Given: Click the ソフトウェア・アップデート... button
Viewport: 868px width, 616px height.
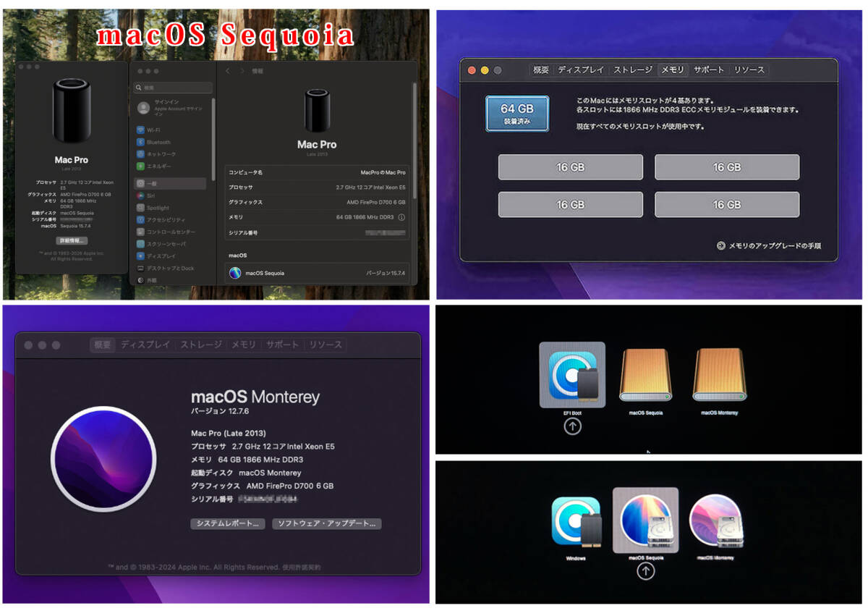Looking at the screenshot, I should tap(327, 523).
